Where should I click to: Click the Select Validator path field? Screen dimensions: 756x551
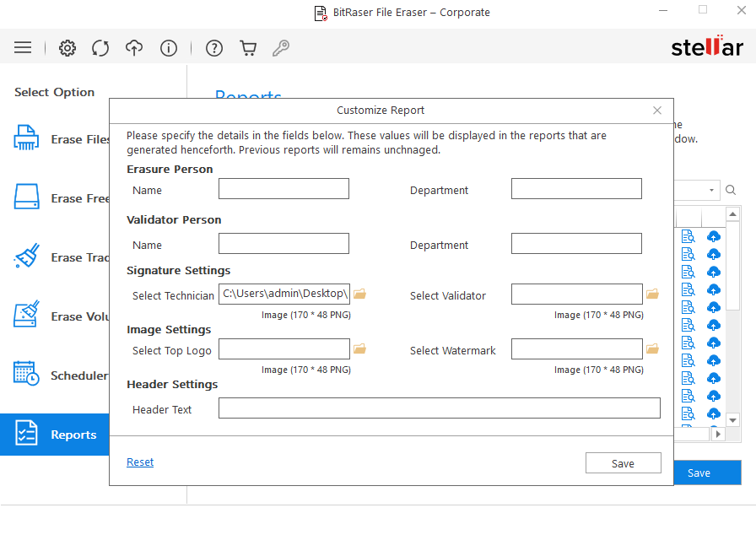coord(576,294)
